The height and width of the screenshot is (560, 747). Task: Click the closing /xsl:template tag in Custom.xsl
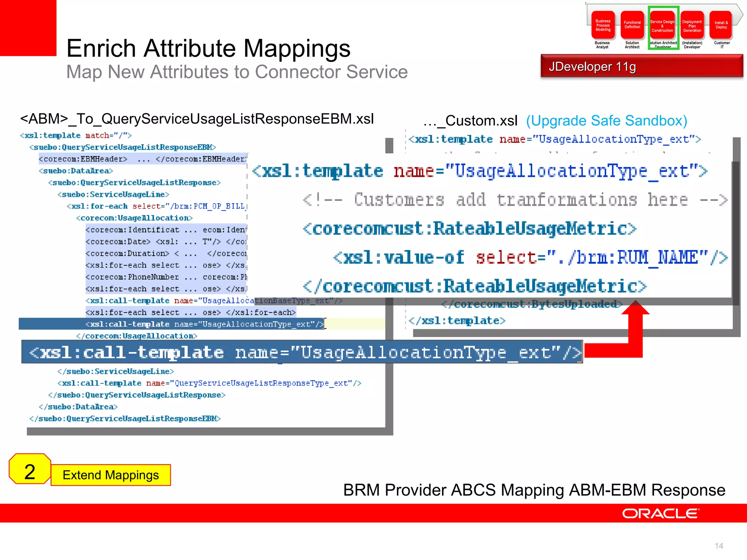click(457, 321)
